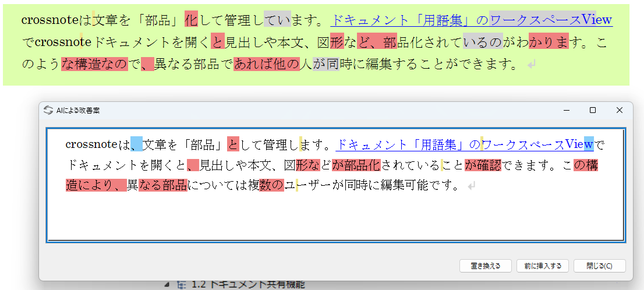Click the red-highlighted あれば他の in the green paragraph

point(267,64)
